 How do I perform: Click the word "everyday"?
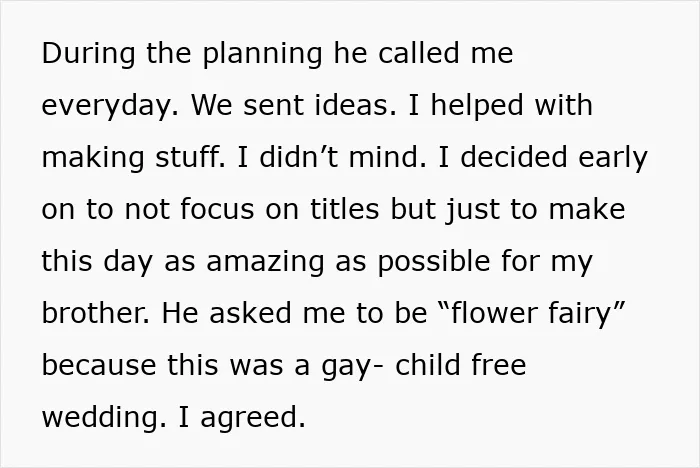click(109, 106)
